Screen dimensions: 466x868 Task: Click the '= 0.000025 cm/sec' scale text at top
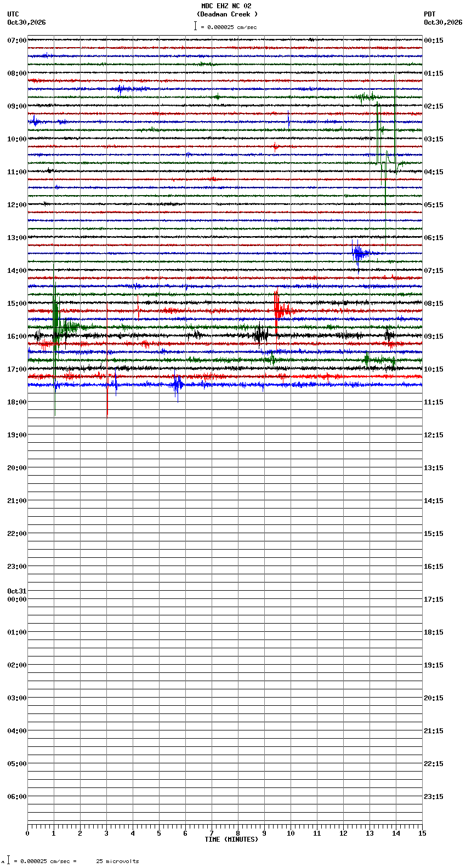click(229, 27)
